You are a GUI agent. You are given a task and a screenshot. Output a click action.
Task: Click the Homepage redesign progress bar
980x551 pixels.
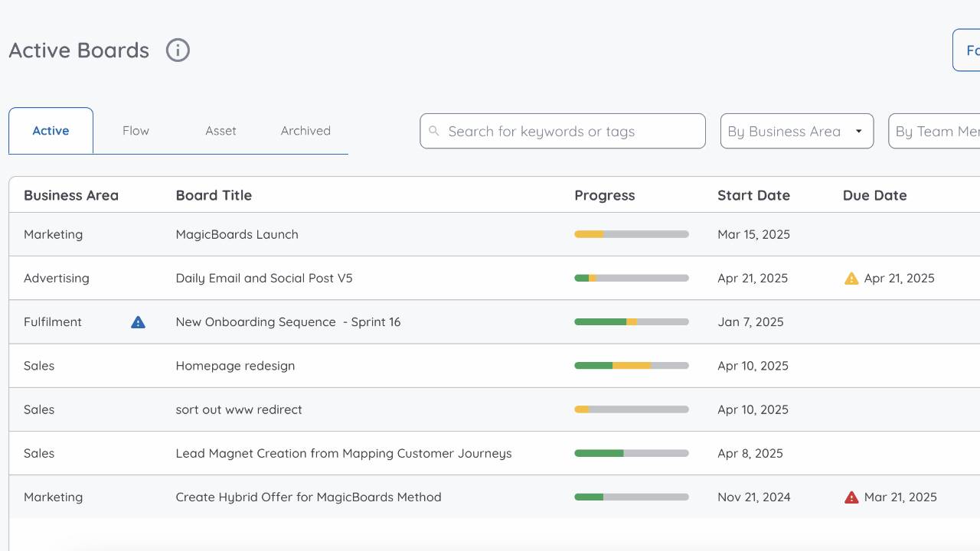coord(632,366)
